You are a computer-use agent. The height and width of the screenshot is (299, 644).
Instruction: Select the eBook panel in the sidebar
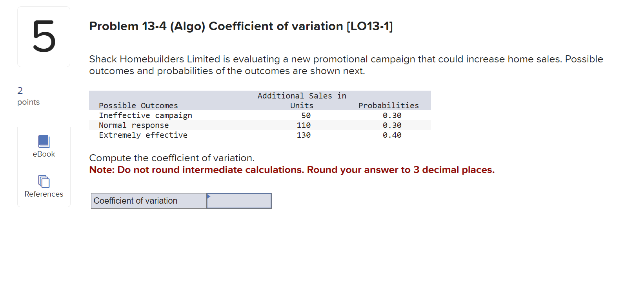tap(44, 147)
